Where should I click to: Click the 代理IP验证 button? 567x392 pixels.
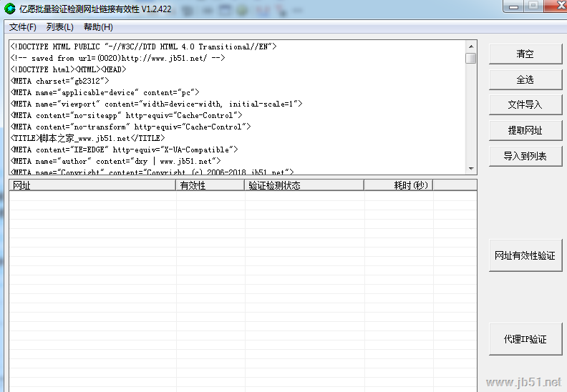pos(525,339)
